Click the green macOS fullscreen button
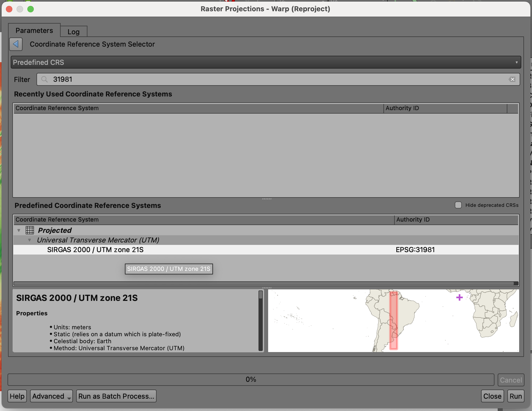The width and height of the screenshot is (532, 411). (31, 9)
